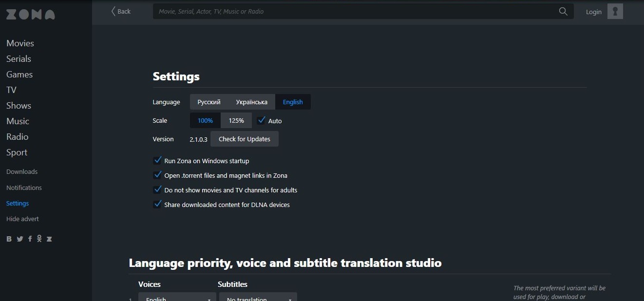Go Back using the arrow button

pos(121,11)
